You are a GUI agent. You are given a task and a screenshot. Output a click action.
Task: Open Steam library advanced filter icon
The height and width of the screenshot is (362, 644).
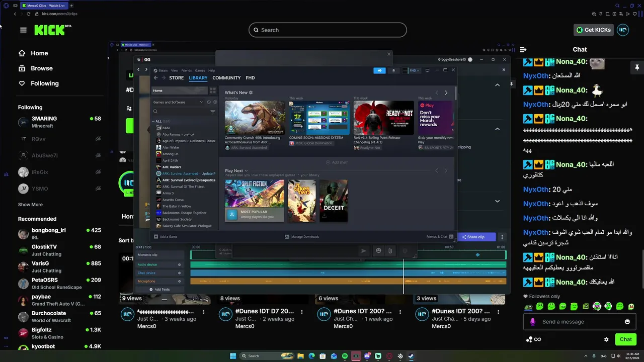(213, 112)
